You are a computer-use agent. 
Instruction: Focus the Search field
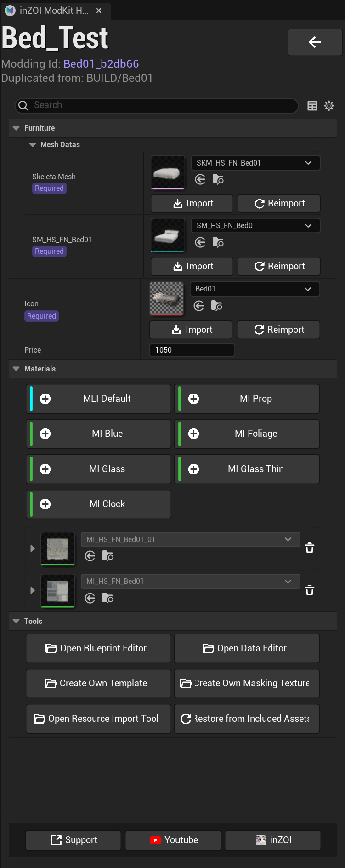point(157,106)
